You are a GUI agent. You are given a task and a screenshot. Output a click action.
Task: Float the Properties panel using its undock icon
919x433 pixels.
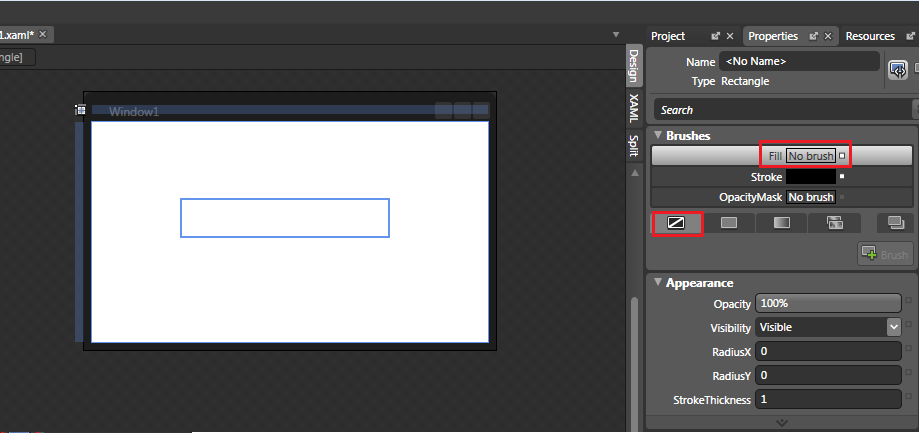[x=815, y=36]
